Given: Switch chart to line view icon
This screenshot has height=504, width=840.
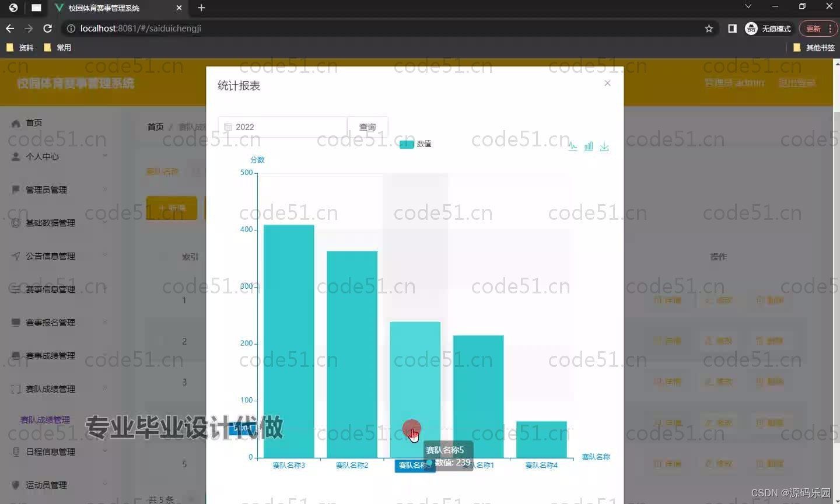Looking at the screenshot, I should (x=573, y=146).
